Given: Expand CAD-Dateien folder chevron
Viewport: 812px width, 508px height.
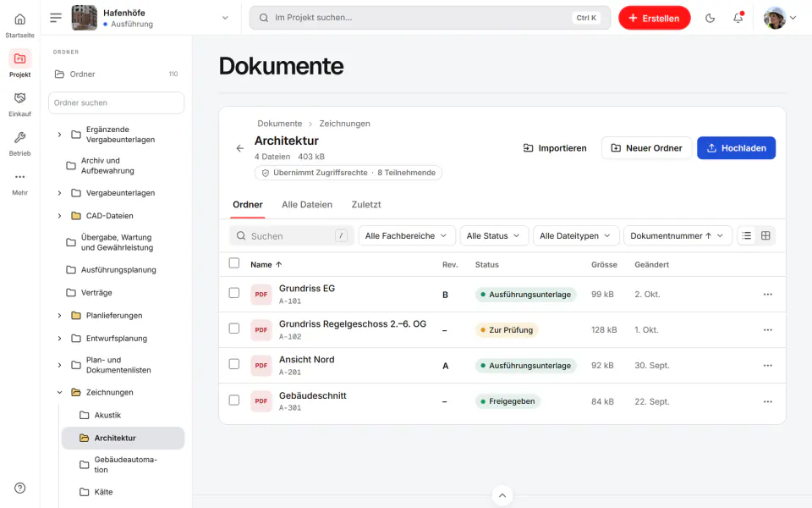Looking at the screenshot, I should (59, 216).
